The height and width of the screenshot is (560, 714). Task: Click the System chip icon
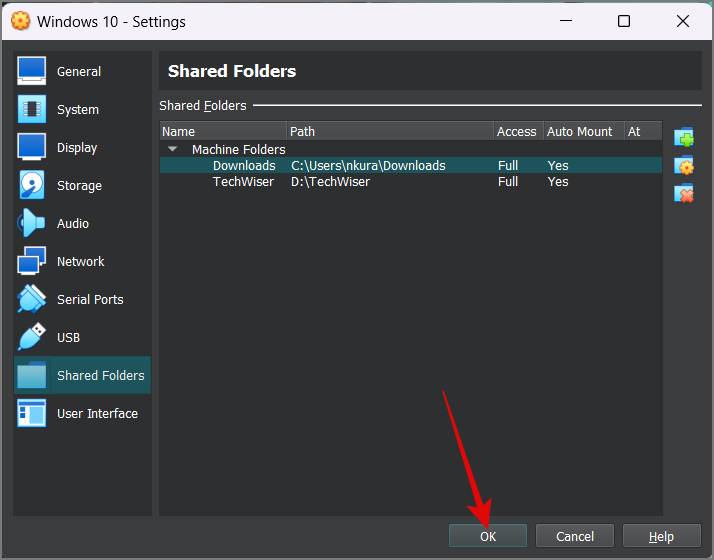coord(31,109)
